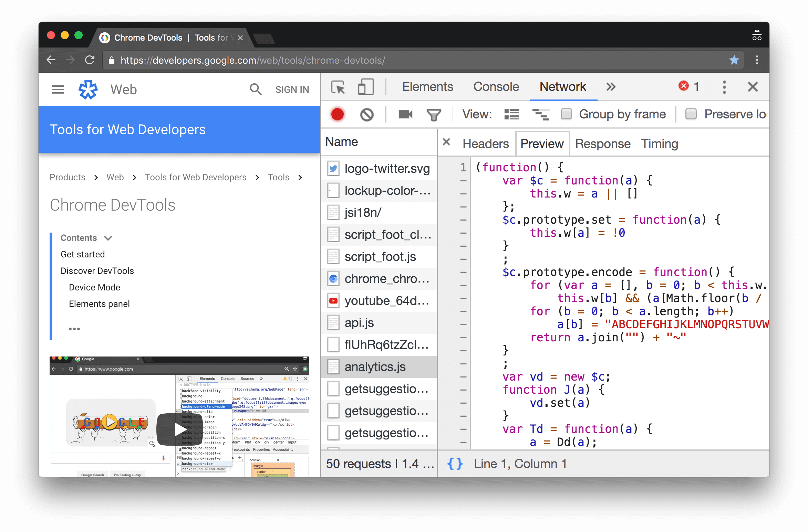The width and height of the screenshot is (808, 532).
Task: Click the Preview tab in request detail
Action: tap(541, 143)
